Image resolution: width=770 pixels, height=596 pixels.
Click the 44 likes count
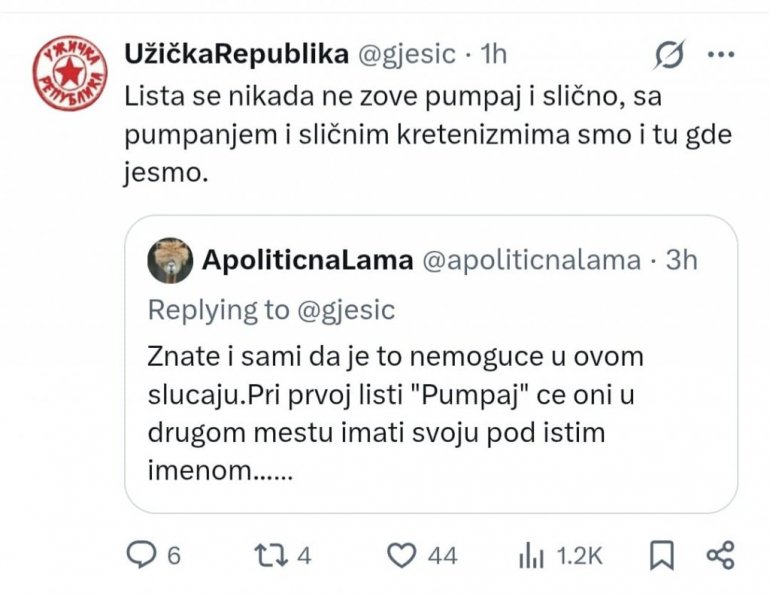pyautogui.click(x=443, y=556)
